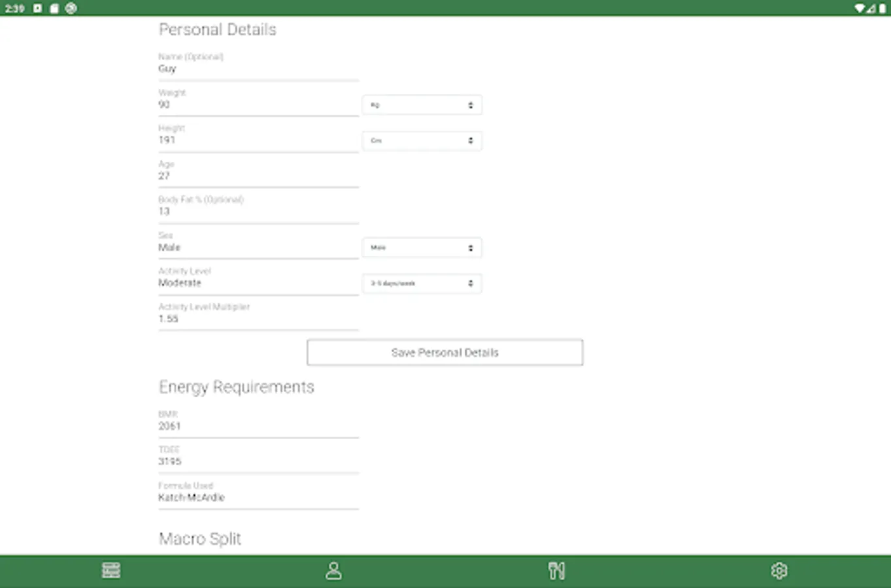Open the 3-5 days/week activity dropdown
The height and width of the screenshot is (588, 891).
[422, 283]
